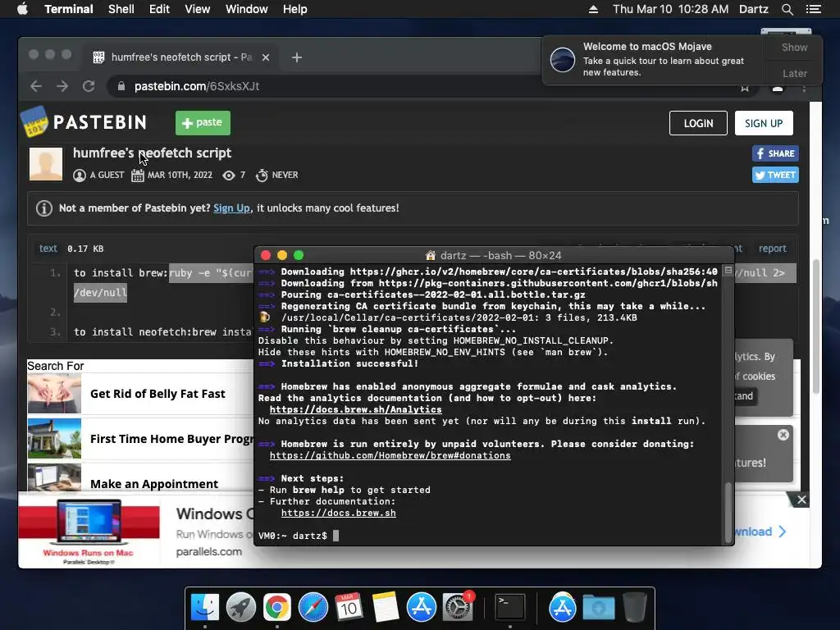Go forward in Chrome
The image size is (840, 630).
click(62, 86)
